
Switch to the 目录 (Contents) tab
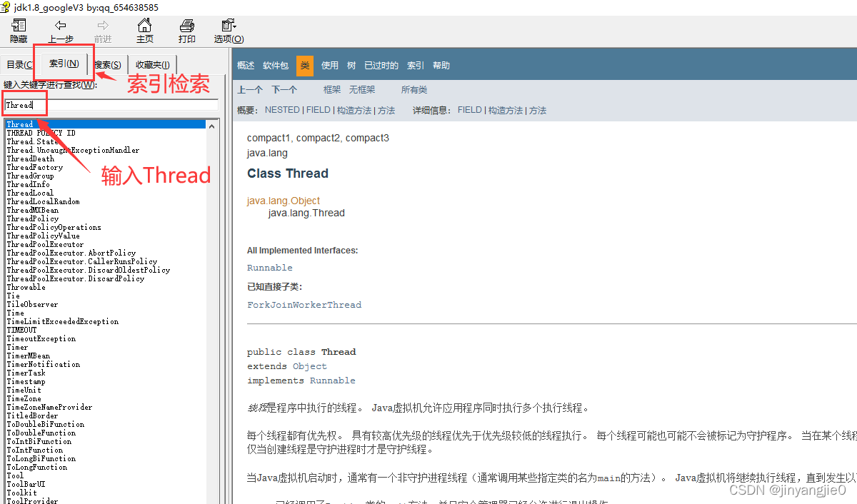19,64
